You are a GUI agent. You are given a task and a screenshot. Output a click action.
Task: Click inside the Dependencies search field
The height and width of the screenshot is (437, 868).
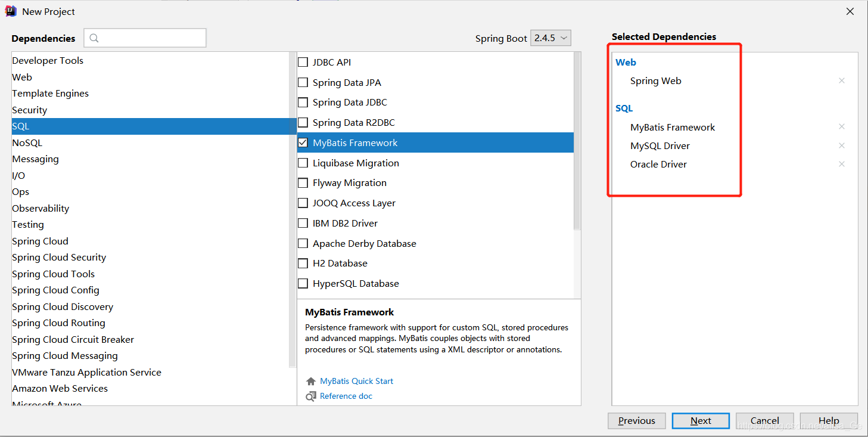point(149,38)
